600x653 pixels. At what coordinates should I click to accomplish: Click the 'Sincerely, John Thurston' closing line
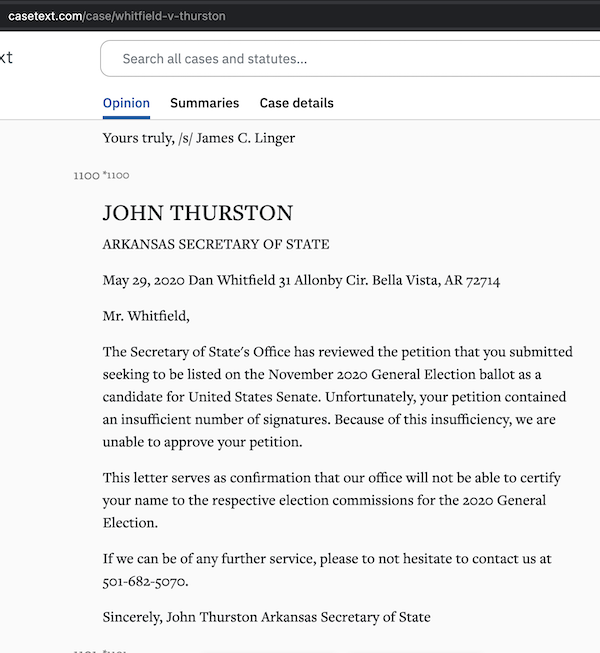coord(266,617)
